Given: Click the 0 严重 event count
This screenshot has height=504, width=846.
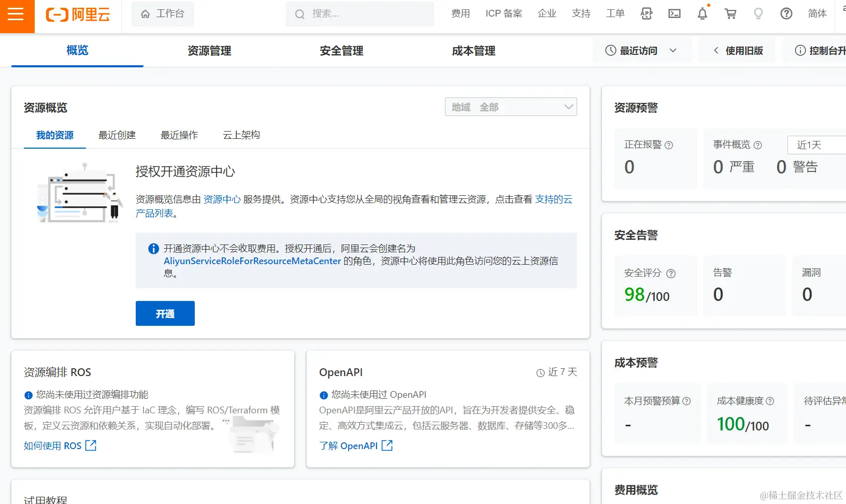Looking at the screenshot, I should (734, 167).
